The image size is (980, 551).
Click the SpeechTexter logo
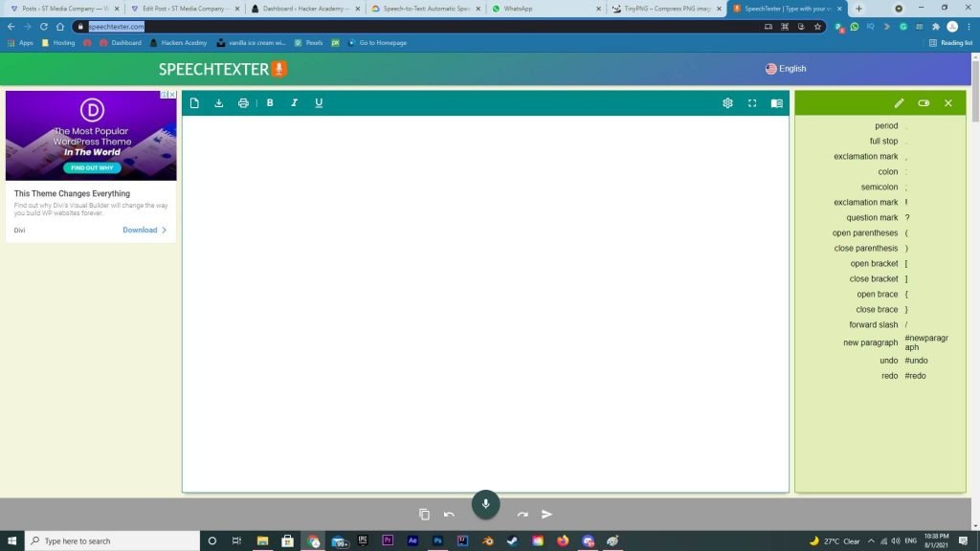coord(222,69)
